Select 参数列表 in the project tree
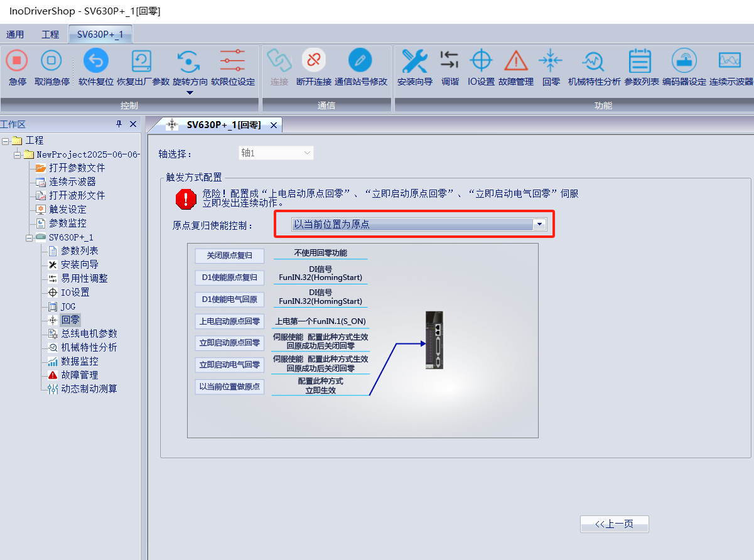The width and height of the screenshot is (754, 560). [79, 251]
